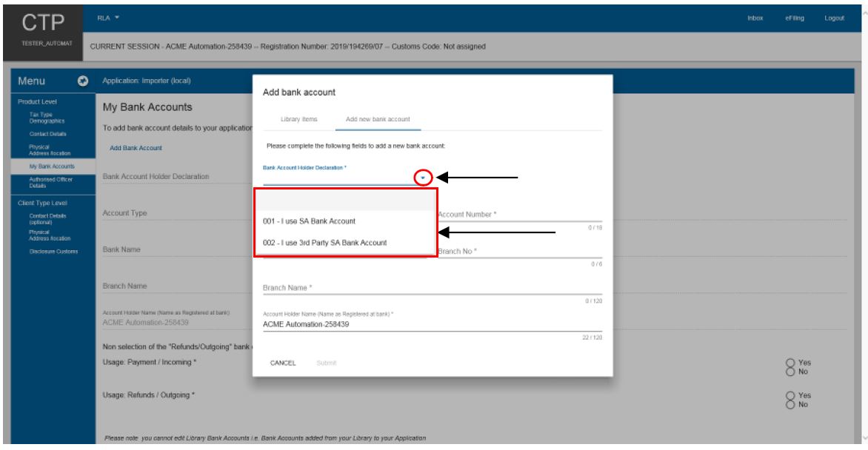Click the CTP logo
Viewport: 868px width, 450px height.
[43, 23]
